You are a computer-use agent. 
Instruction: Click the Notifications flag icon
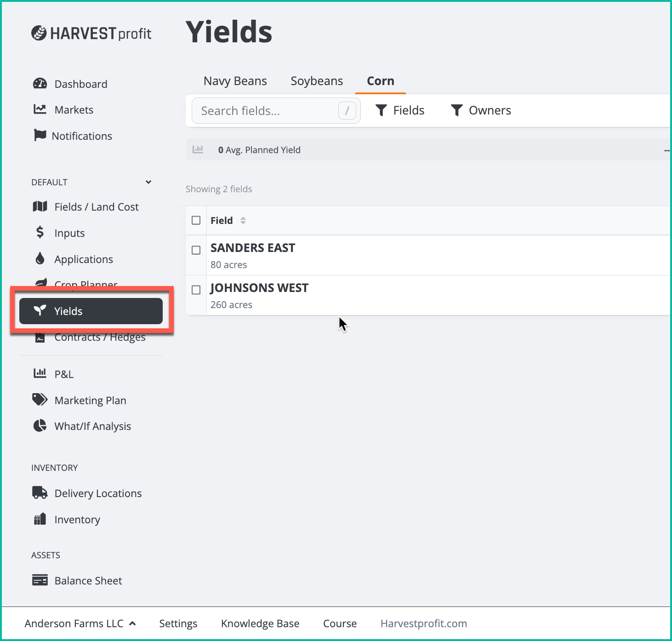[x=40, y=135]
